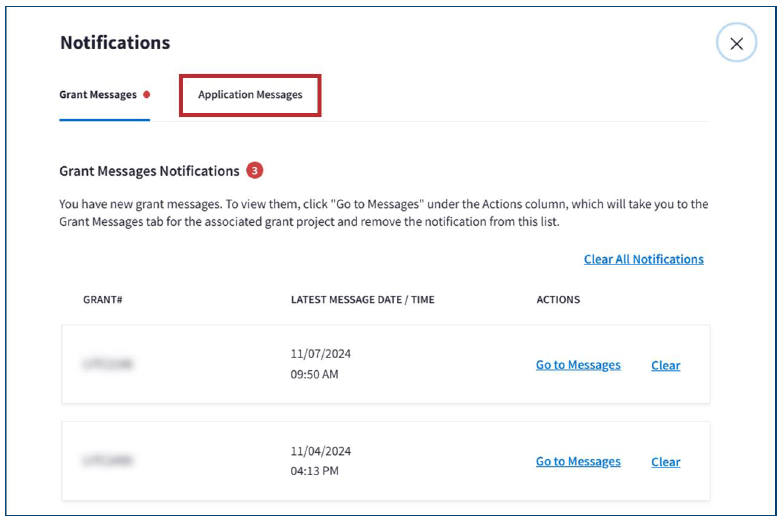Click the Latest Message Date / Time header

pos(362,300)
